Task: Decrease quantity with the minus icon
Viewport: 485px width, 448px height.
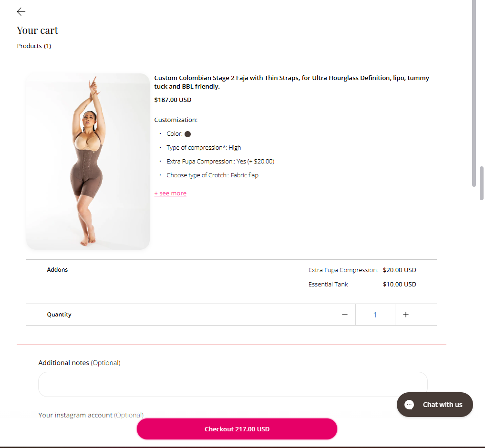Action: point(345,315)
